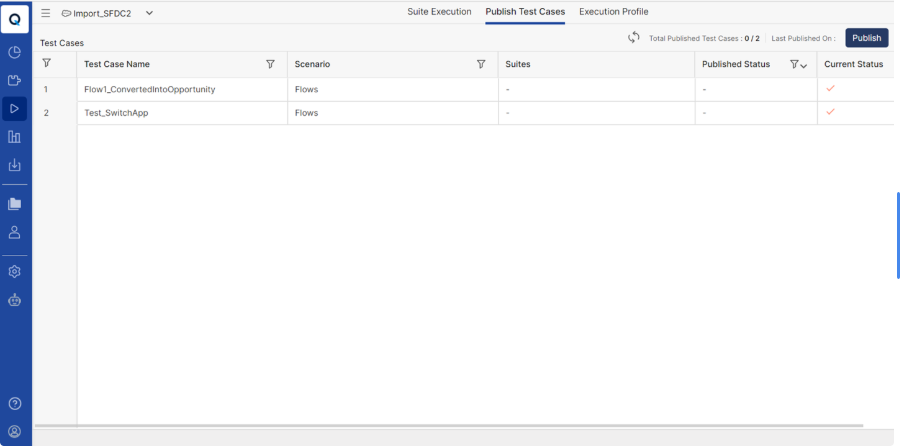Click status checkmark for Flow1_ConvertedIntoOpportunity
The width and height of the screenshot is (901, 447).
coord(830,88)
